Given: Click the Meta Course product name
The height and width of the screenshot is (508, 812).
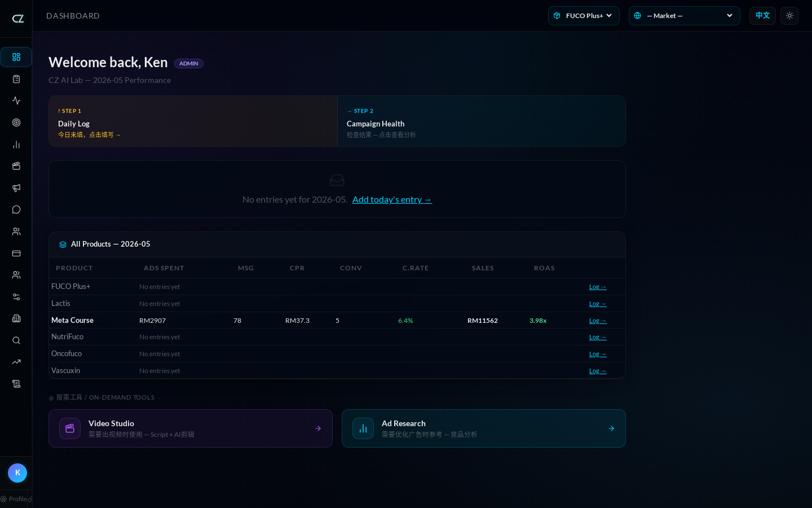Looking at the screenshot, I should (72, 320).
